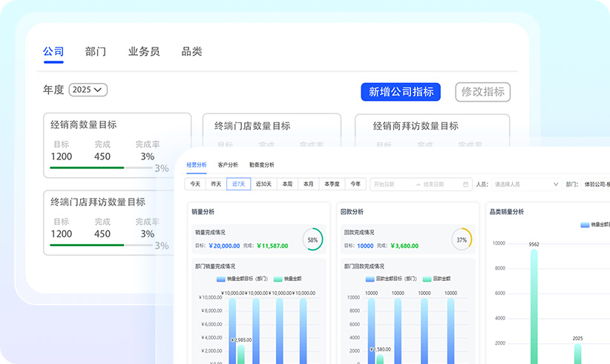
Task: Click the 结束日期 end date field
Action: pos(433,184)
